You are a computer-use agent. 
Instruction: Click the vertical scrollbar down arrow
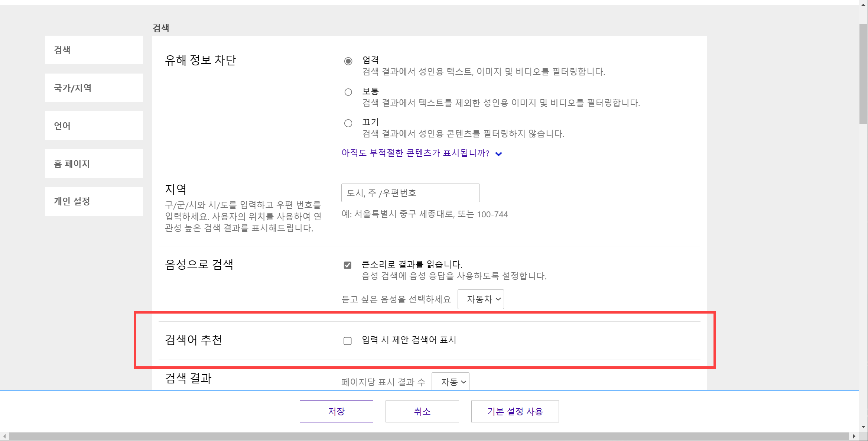[863, 427]
